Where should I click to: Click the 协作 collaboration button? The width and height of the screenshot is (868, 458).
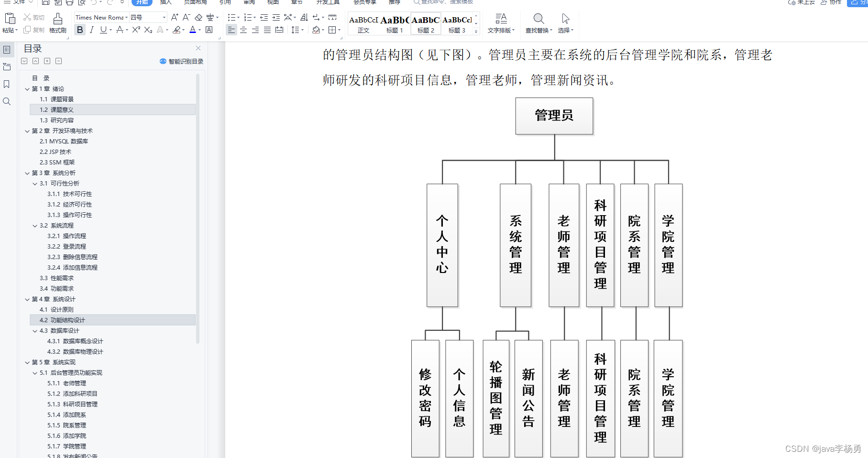(x=831, y=2)
